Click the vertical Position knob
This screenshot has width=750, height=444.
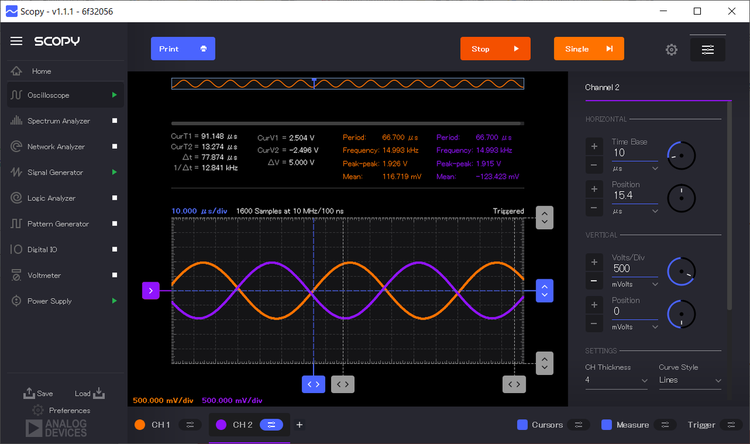click(681, 314)
